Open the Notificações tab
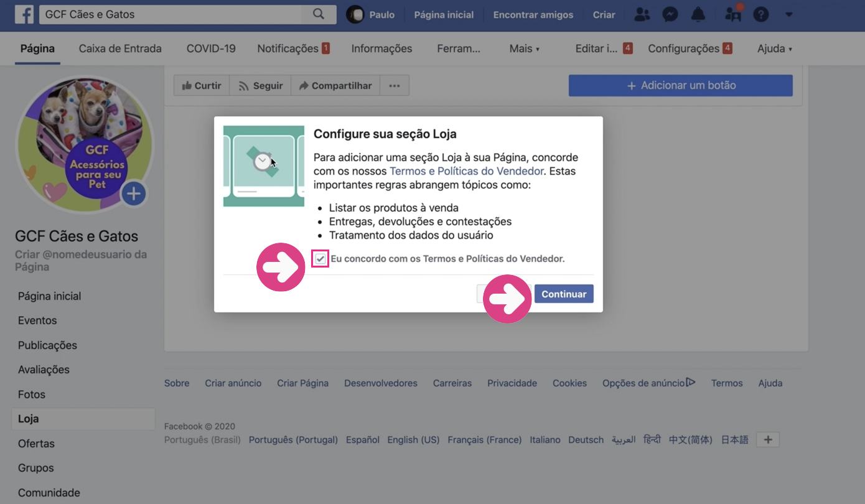The width and height of the screenshot is (865, 504). tap(294, 49)
